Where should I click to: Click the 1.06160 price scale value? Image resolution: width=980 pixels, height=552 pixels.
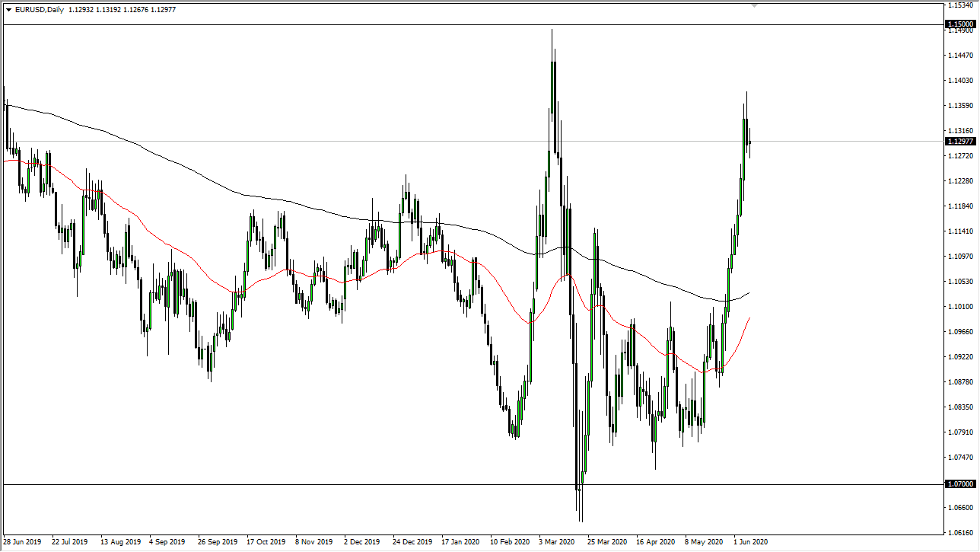click(960, 533)
